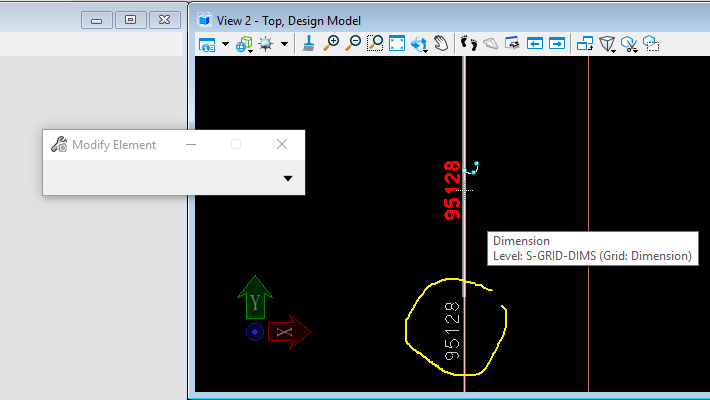Viewport: 710px width, 400px height.
Task: Select the red 95128 dimension text
Action: tap(452, 190)
